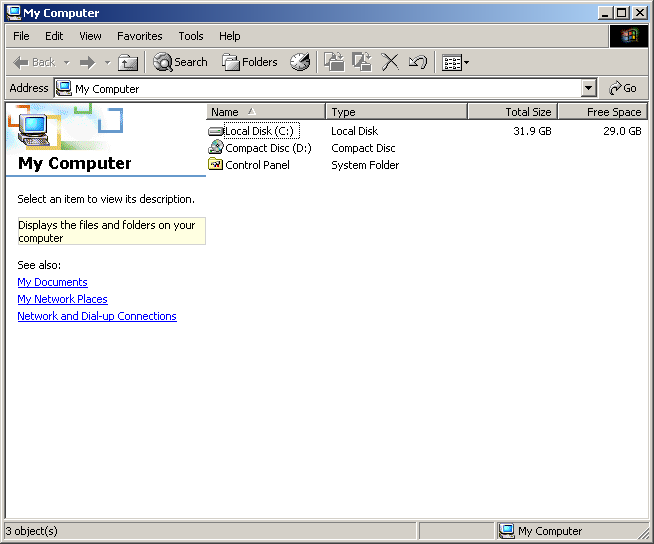654x544 pixels.
Task: Click the Up one level folder icon
Action: (x=128, y=62)
